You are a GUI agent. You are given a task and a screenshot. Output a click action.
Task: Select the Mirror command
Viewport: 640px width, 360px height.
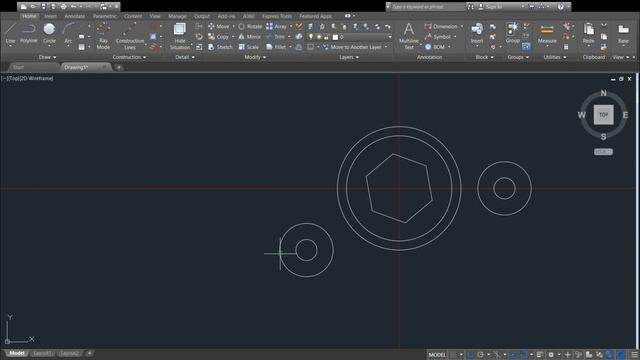(249, 37)
